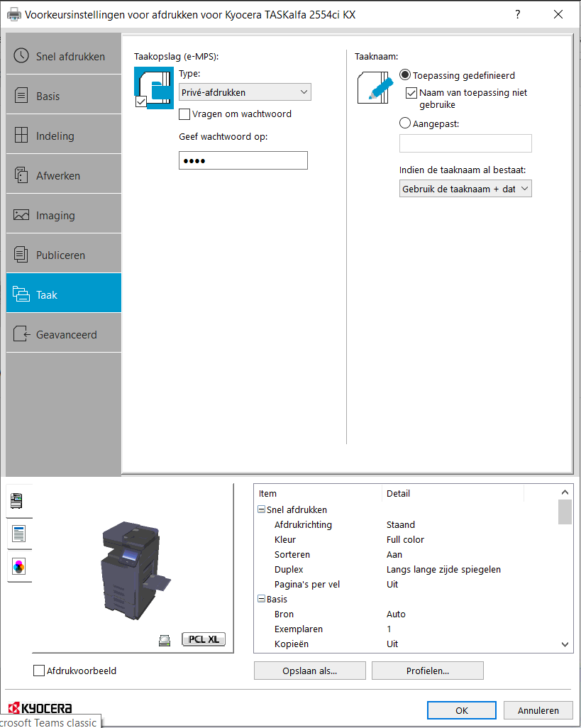The height and width of the screenshot is (728, 581).
Task: Collapse the Snel afdrukken tree group
Action: [x=261, y=509]
